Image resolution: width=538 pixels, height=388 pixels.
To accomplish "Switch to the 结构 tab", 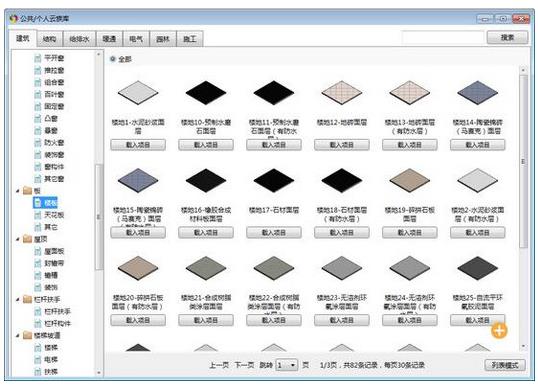I will [49, 39].
